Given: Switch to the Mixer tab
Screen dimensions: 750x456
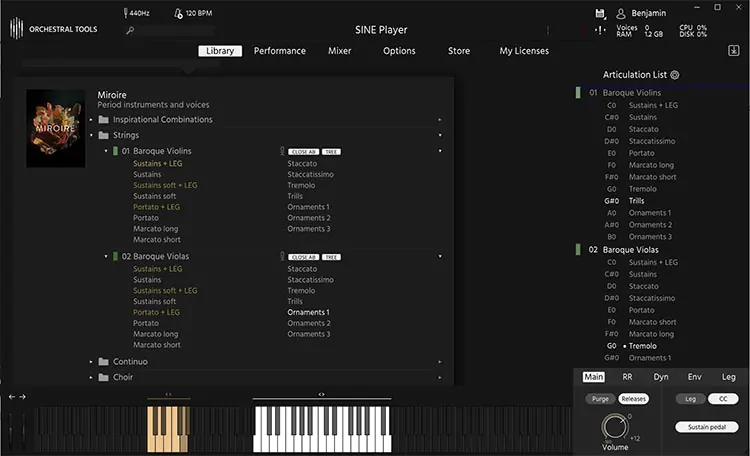Looking at the screenshot, I should 340,51.
